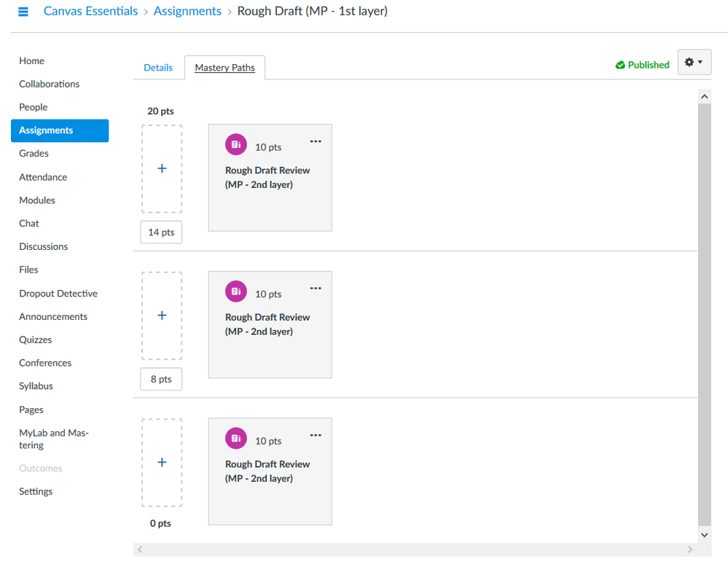The image size is (728, 569).
Task: Edit the 8 pts score boundary field
Action: pyautogui.click(x=161, y=380)
